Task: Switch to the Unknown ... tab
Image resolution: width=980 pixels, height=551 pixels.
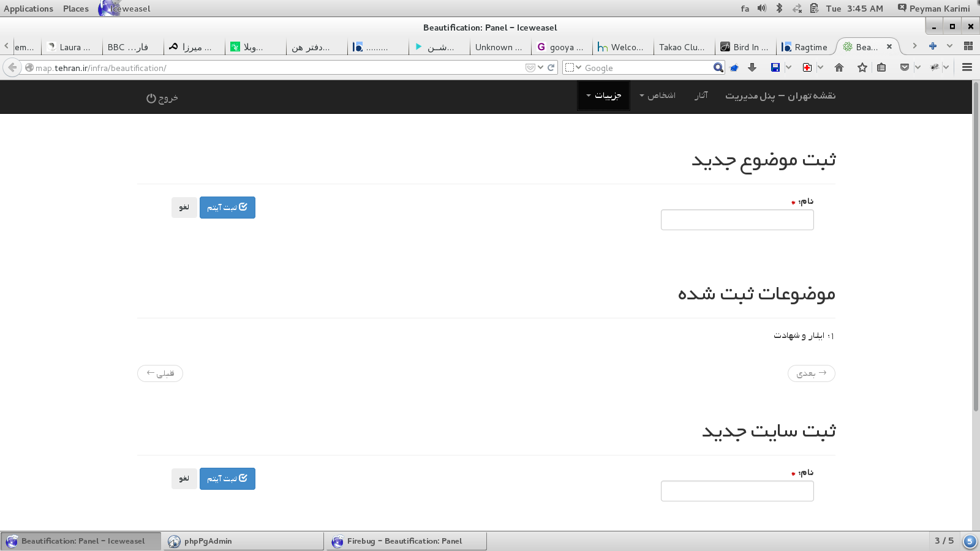Action: click(500, 47)
